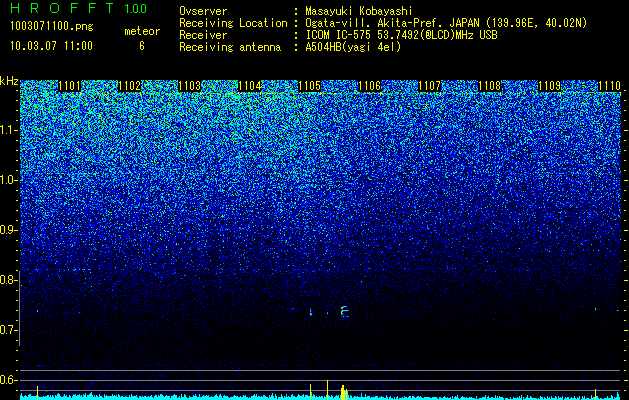Click the Ovserver label
629x400 pixels.
pyautogui.click(x=203, y=11)
